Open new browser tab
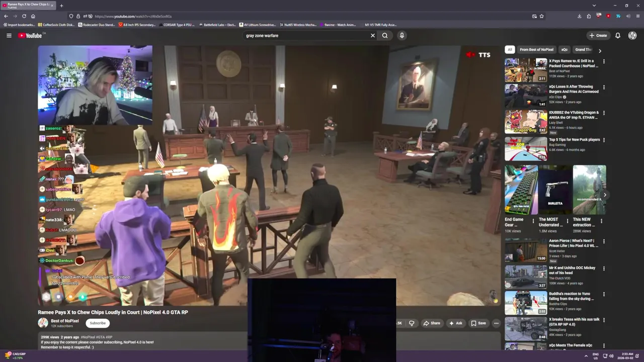Viewport: 644px width, 362px height. tap(61, 6)
